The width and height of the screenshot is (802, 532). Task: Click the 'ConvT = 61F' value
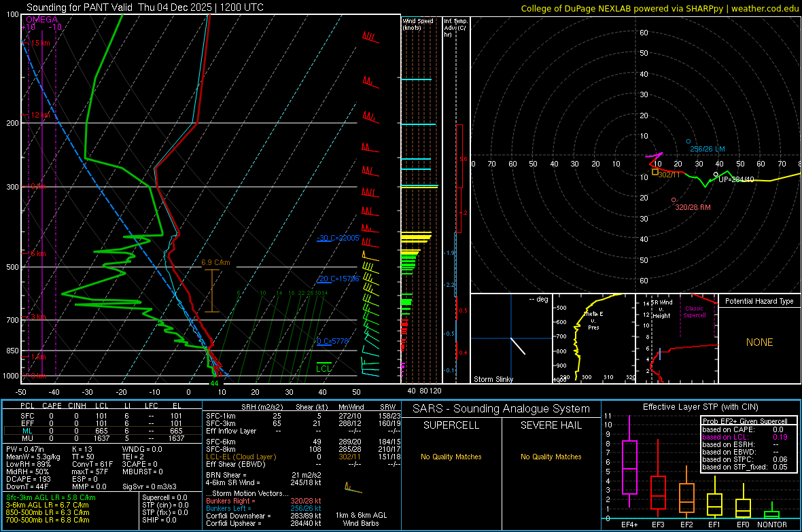click(x=92, y=465)
